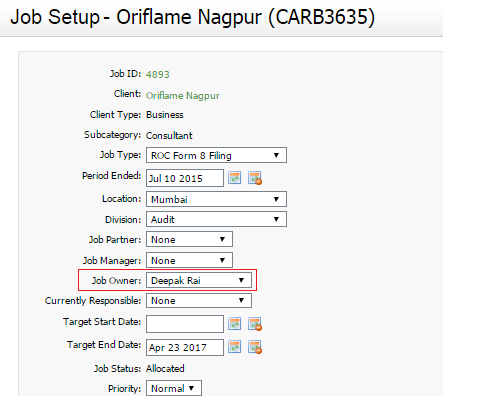Click the Job Setup page heading
Image resolution: width=480 pixels, height=400 pixels.
[x=193, y=17]
